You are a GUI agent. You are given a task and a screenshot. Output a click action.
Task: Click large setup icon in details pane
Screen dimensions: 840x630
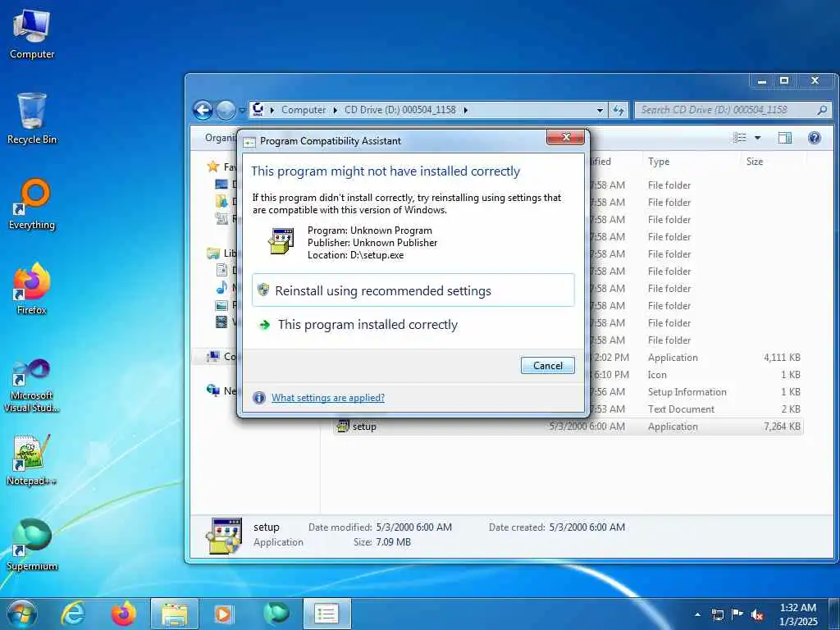[x=224, y=536]
